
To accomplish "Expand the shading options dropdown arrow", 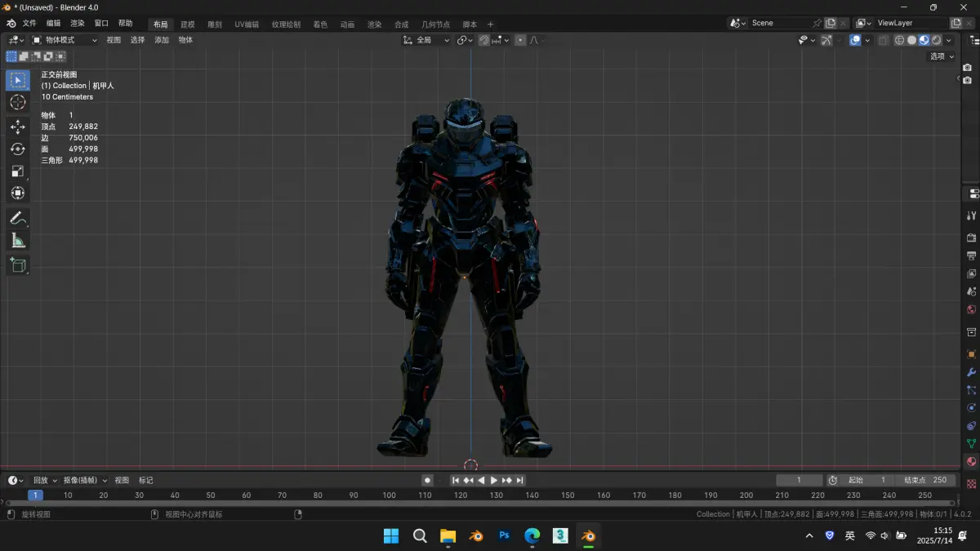I will pos(949,40).
